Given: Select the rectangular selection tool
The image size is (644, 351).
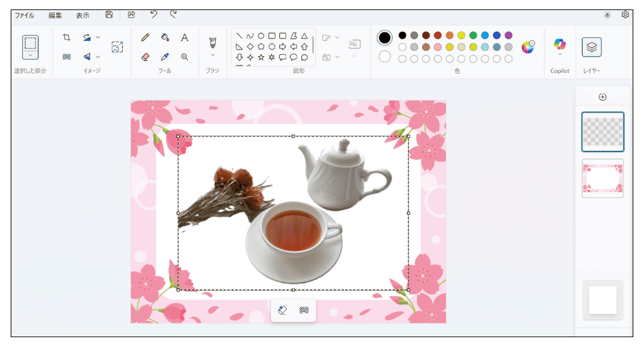Looking at the screenshot, I should 30,43.
